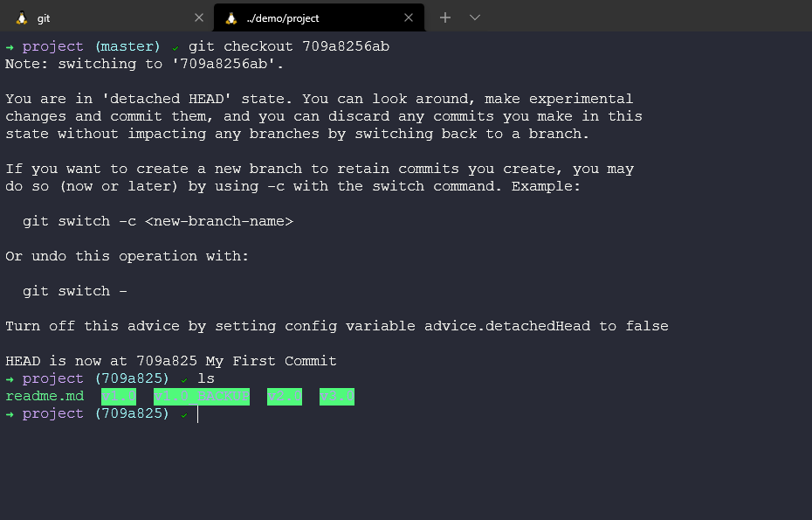The width and height of the screenshot is (812, 520).
Task: Click the Linux penguin icon on git tab
Action: click(x=22, y=17)
